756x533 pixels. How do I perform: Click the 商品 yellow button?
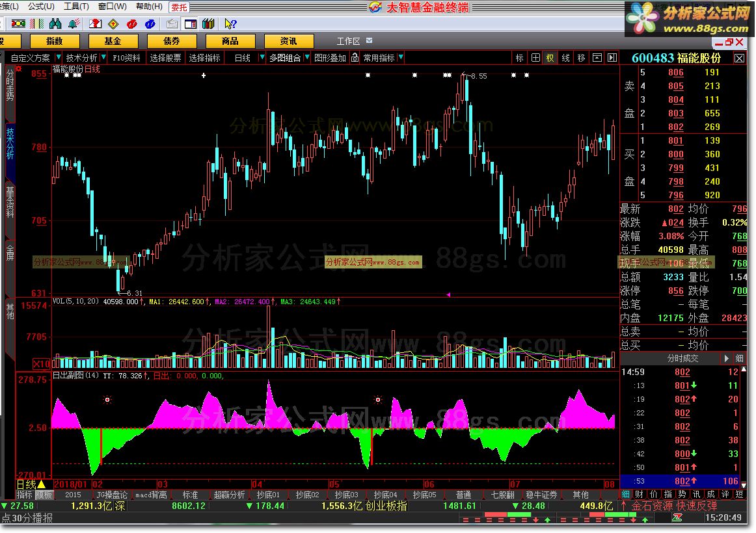(230, 41)
